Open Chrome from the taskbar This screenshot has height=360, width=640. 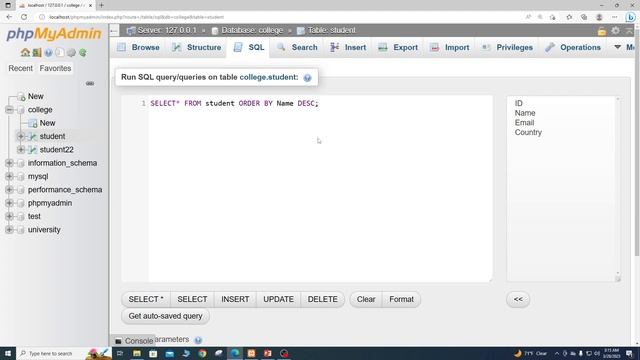click(202, 353)
